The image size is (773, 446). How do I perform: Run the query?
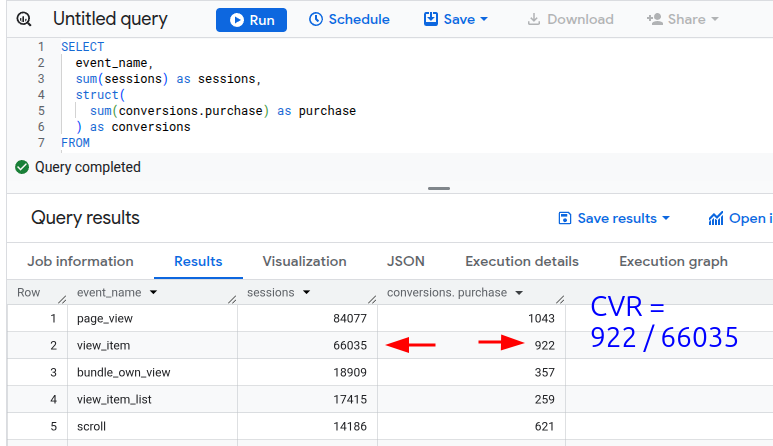pos(251,20)
